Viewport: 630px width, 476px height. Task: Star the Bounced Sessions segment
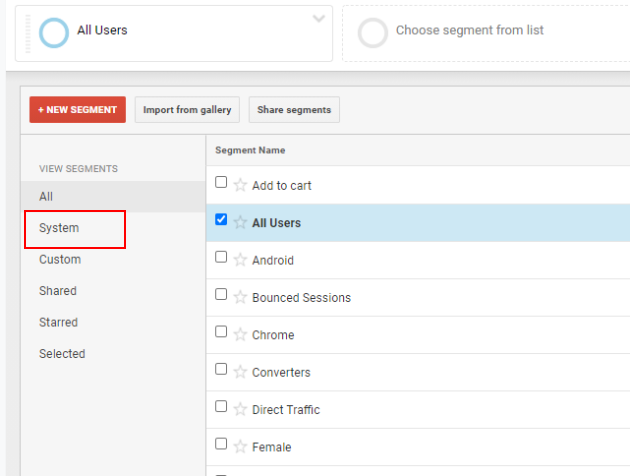tap(240, 297)
